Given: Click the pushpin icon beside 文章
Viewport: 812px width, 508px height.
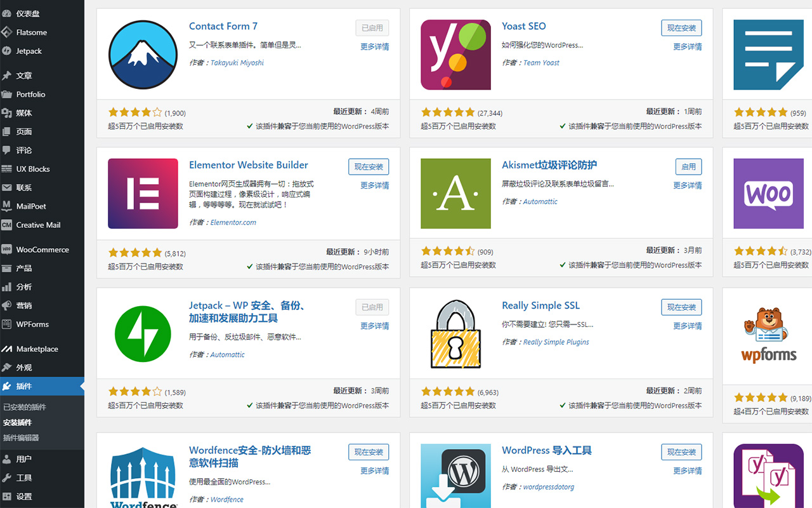Looking at the screenshot, I should pos(6,76).
